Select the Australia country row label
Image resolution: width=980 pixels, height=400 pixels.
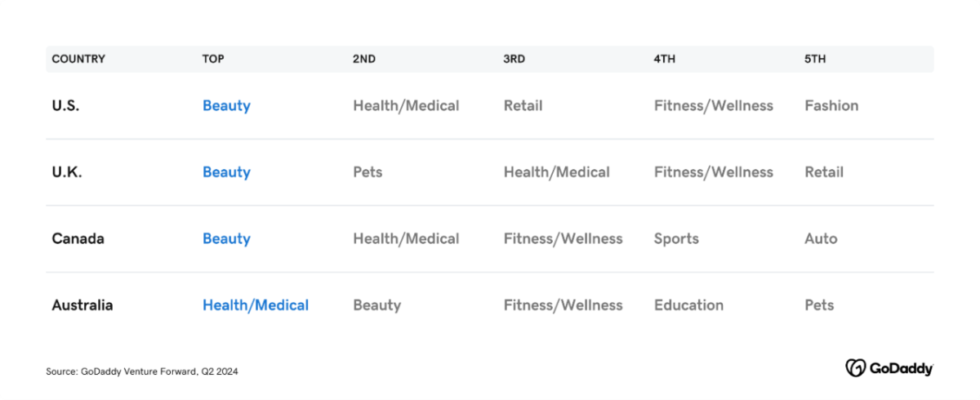tap(82, 305)
